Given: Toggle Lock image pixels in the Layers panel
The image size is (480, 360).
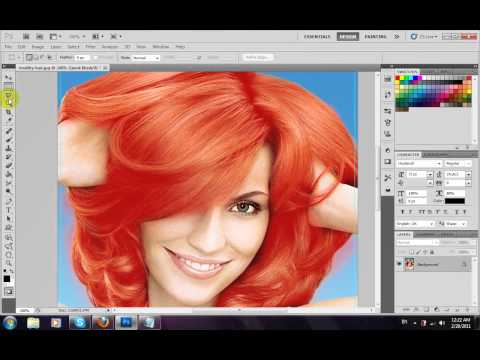Looking at the screenshot, I should 418,252.
